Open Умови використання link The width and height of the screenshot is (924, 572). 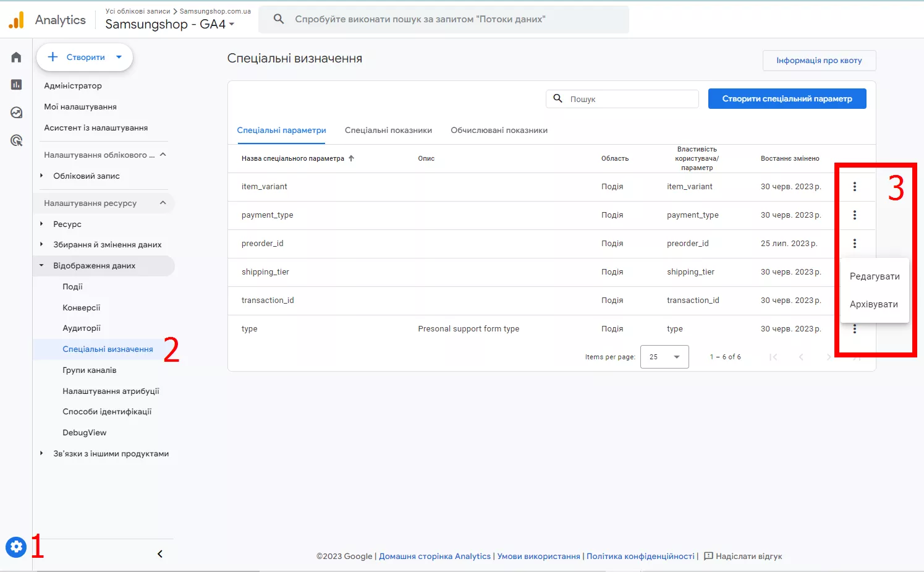tap(538, 557)
